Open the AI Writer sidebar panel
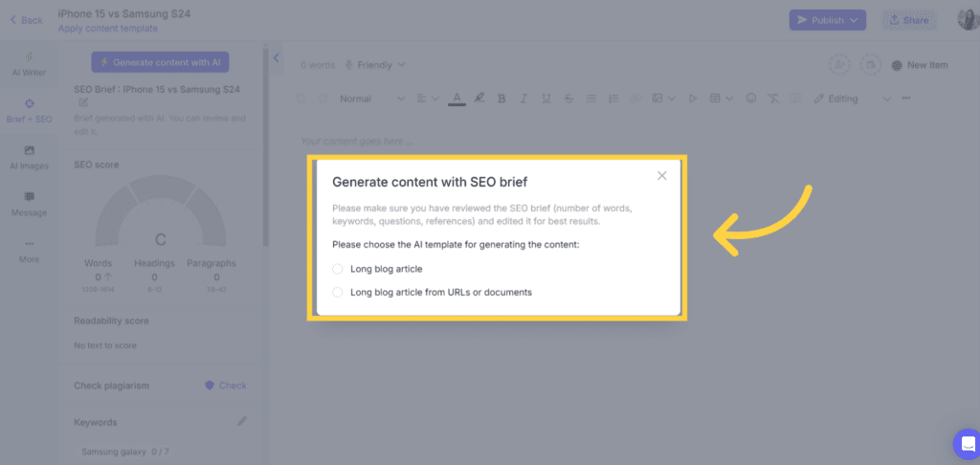 [30, 64]
